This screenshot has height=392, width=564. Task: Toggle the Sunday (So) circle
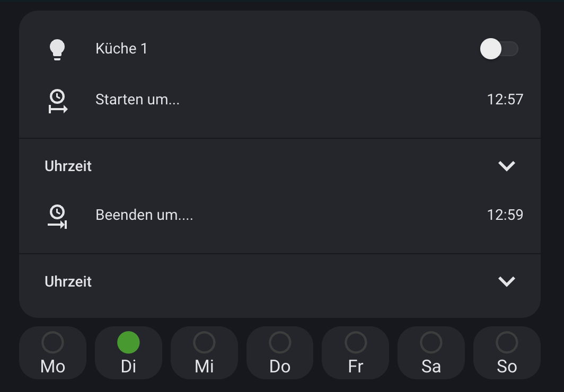point(507,343)
